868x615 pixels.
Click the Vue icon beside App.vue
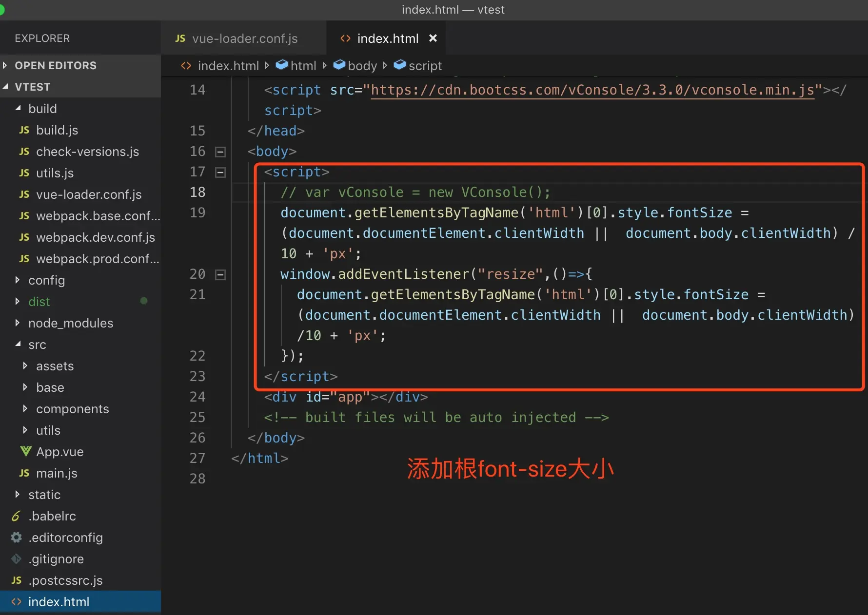coord(25,452)
